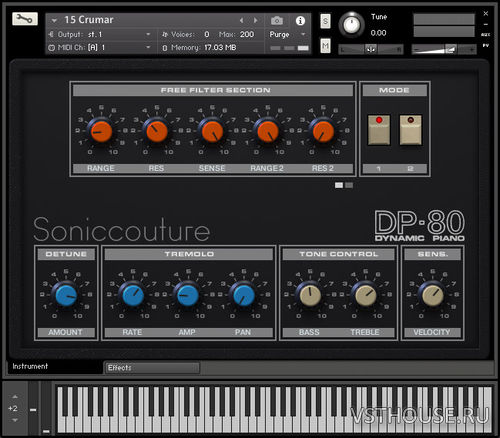Viewport: 500px width, 438px height.
Task: Click the pan center marker icon
Action: point(371,49)
